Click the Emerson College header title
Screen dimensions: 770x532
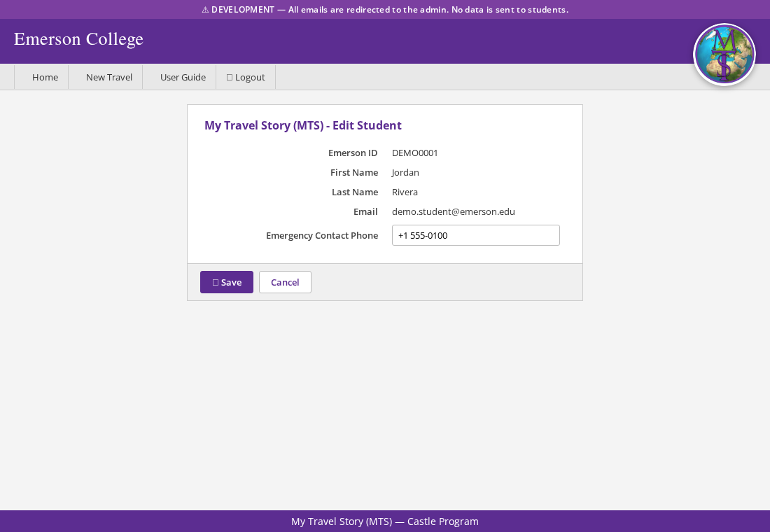pos(78,39)
